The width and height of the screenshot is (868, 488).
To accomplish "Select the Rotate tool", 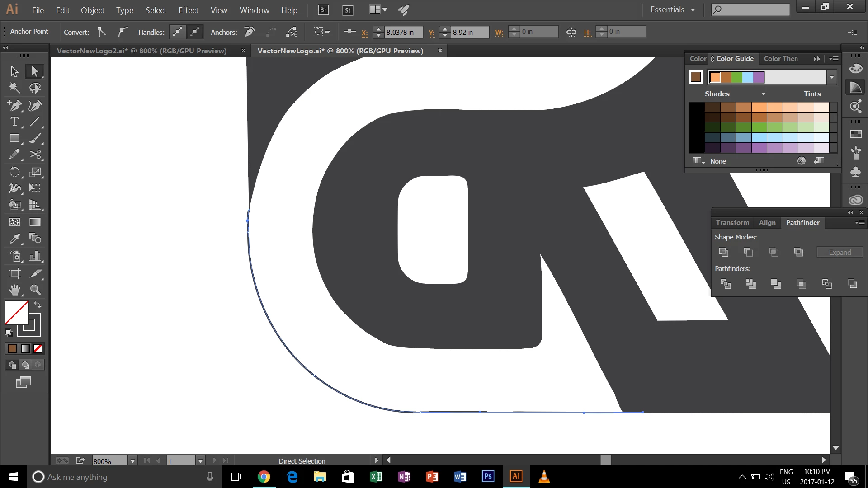I will click(x=14, y=172).
